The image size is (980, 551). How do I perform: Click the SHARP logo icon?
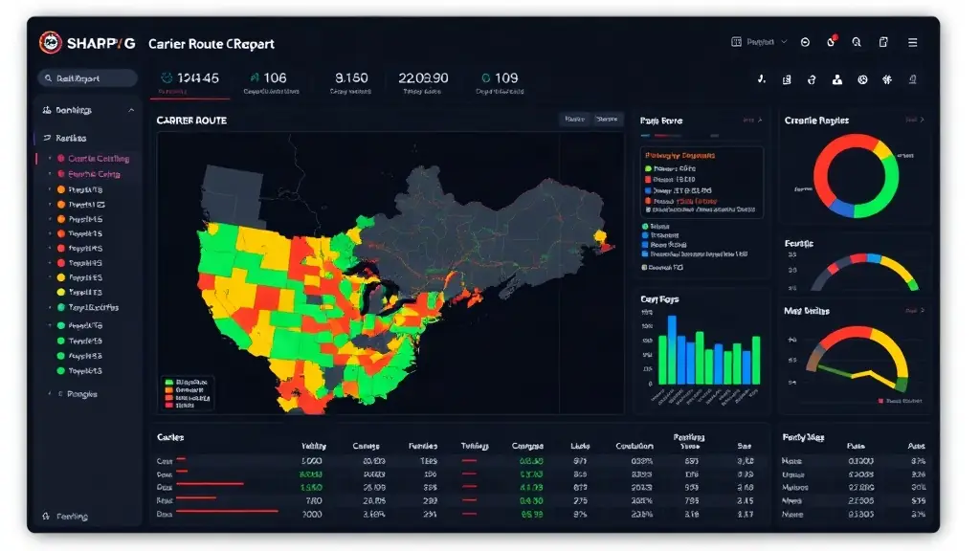(x=50, y=42)
